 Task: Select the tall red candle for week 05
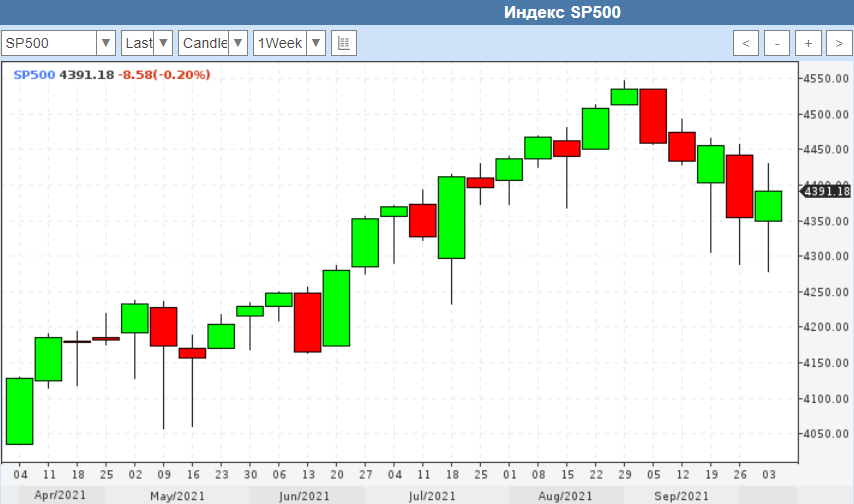653,116
